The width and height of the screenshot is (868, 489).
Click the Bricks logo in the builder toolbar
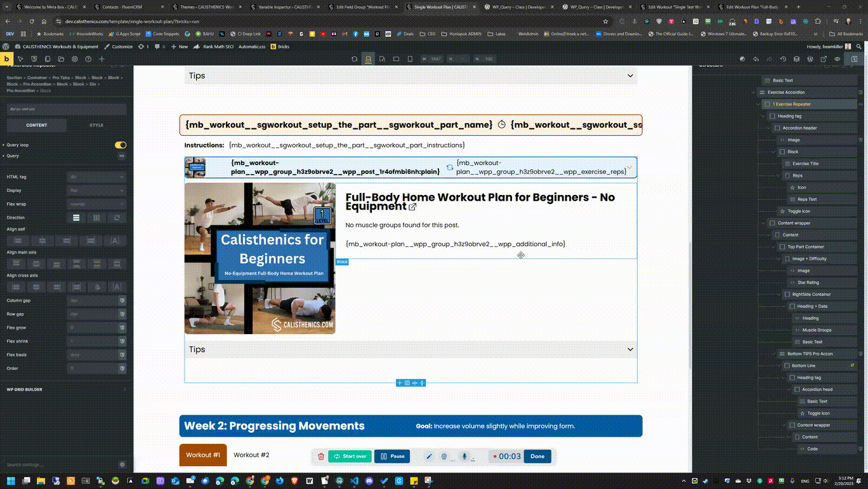(6, 59)
